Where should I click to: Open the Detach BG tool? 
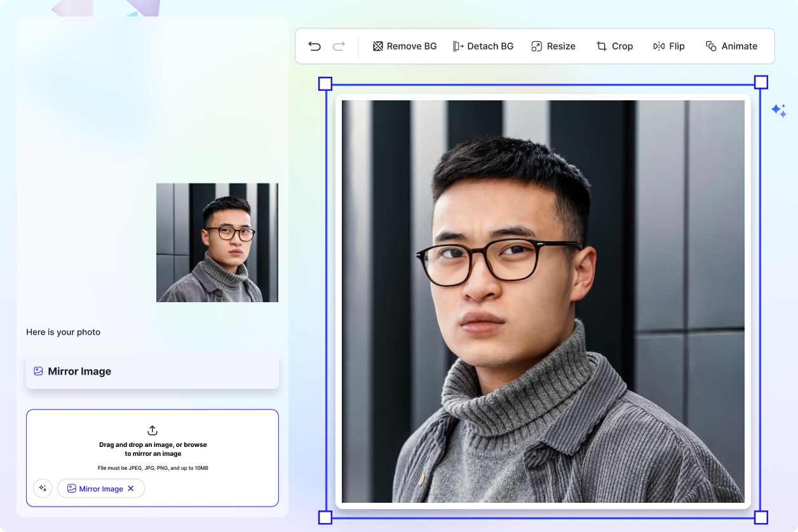[x=484, y=46]
